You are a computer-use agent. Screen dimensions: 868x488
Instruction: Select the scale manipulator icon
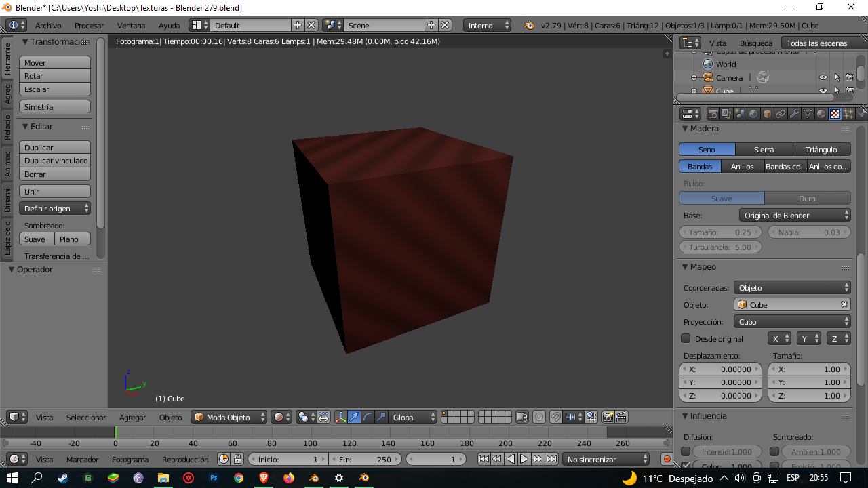[381, 418]
